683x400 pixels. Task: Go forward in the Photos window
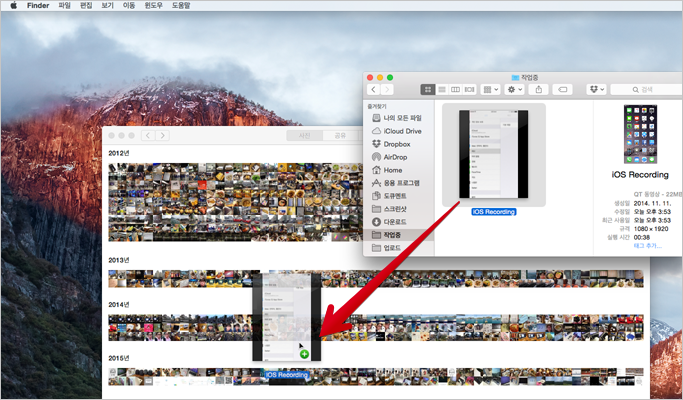tap(162, 136)
